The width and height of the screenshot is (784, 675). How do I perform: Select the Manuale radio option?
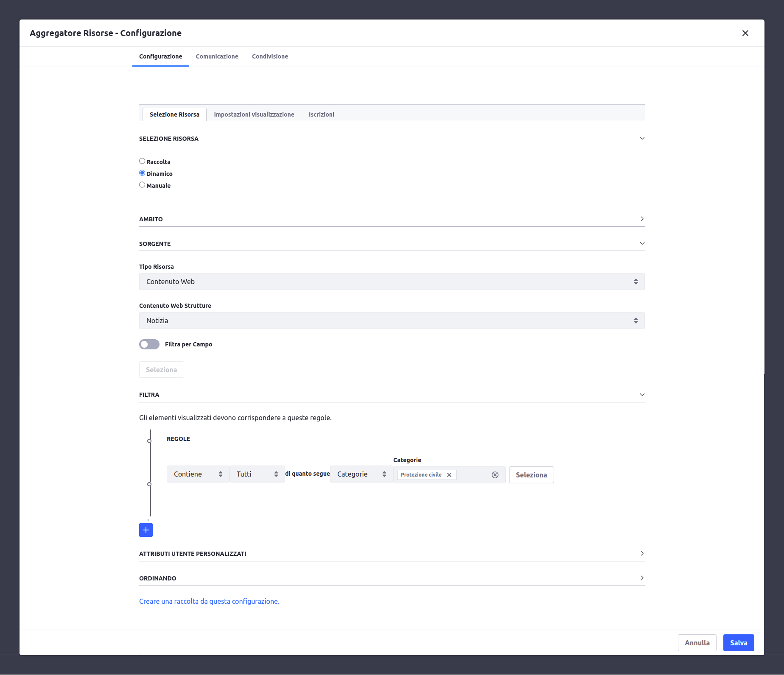click(x=142, y=185)
